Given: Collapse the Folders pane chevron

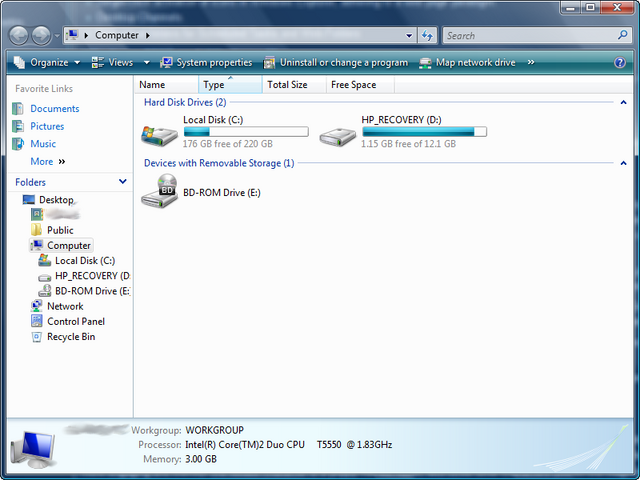Looking at the screenshot, I should (x=122, y=182).
